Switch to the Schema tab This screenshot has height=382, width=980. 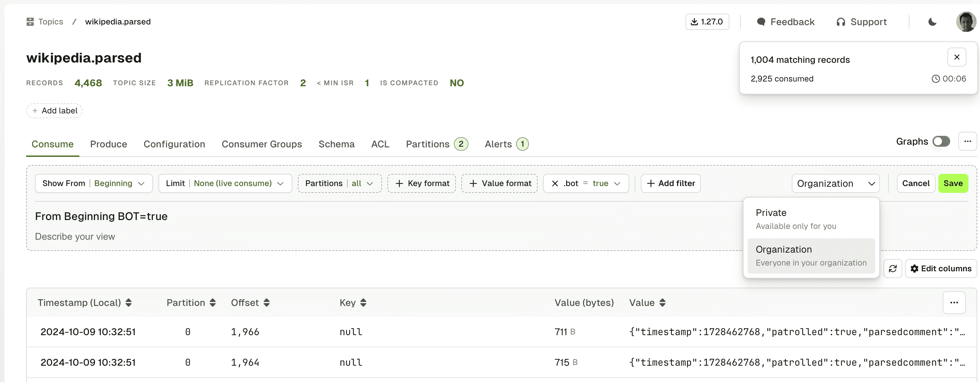(336, 144)
